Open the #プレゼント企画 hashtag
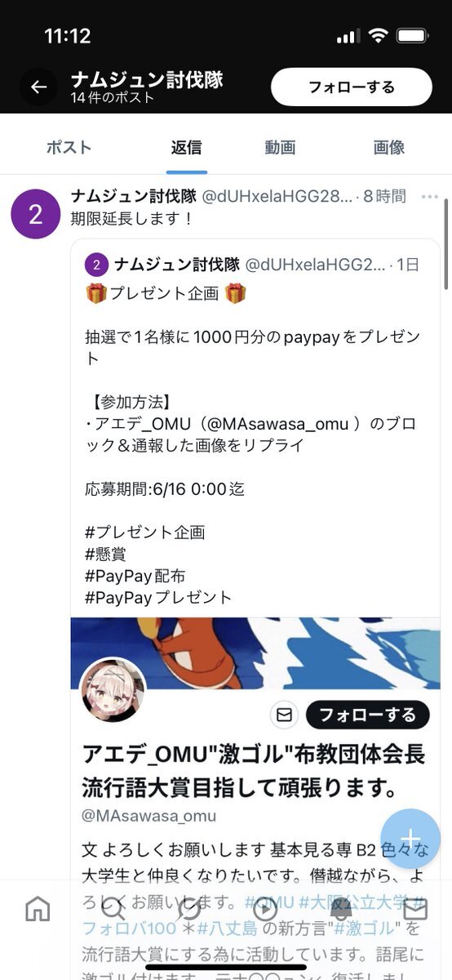The height and width of the screenshot is (980, 452). coord(145,532)
